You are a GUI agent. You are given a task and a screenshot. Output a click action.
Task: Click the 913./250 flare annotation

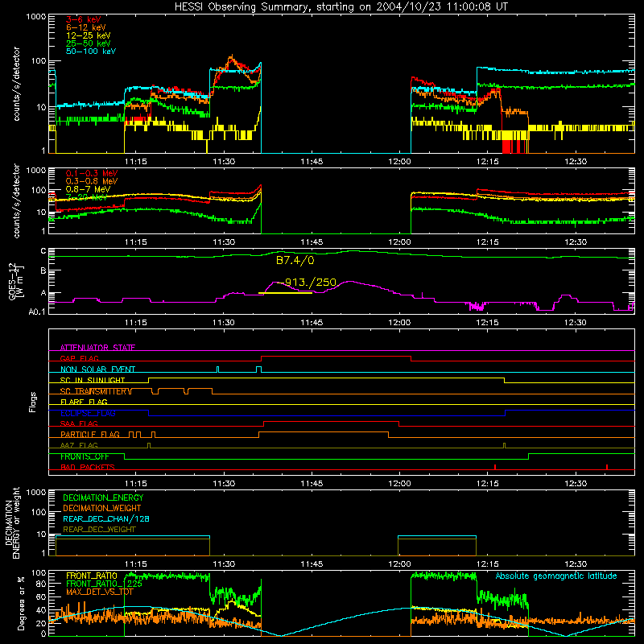coord(310,283)
